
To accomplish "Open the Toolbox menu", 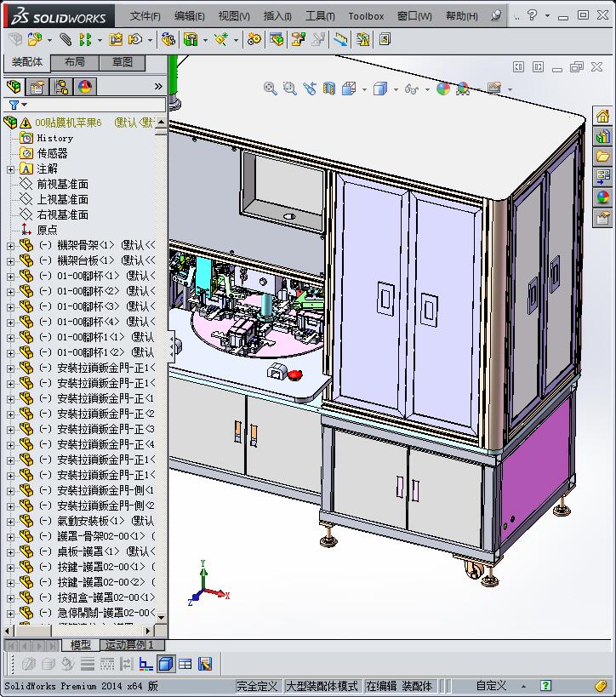I will [x=366, y=16].
